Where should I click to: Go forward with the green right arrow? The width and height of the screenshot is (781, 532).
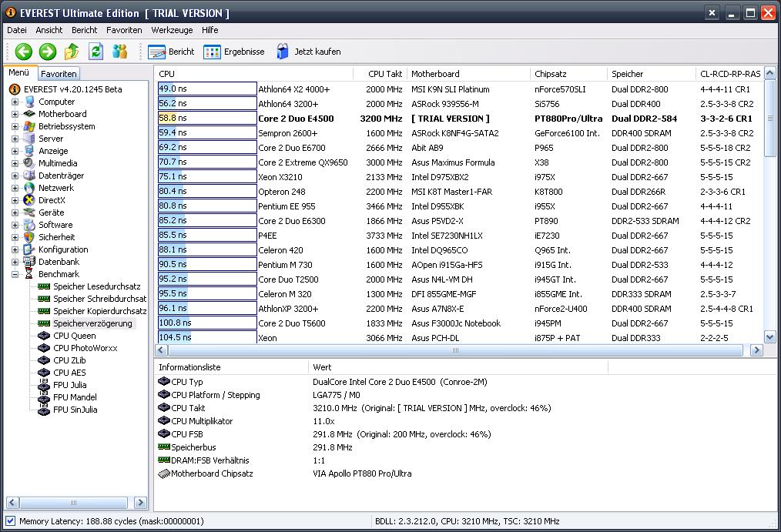[48, 52]
